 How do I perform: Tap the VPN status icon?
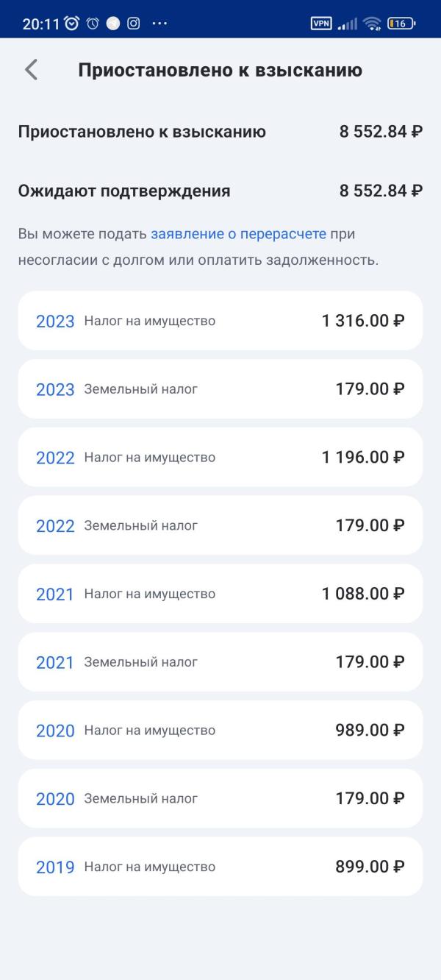pyautogui.click(x=321, y=24)
